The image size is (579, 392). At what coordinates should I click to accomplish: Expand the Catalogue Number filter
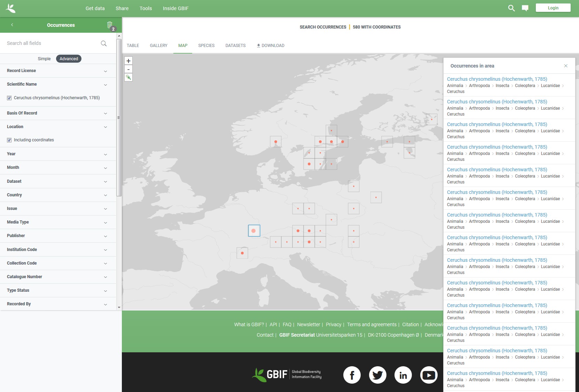[58, 277]
